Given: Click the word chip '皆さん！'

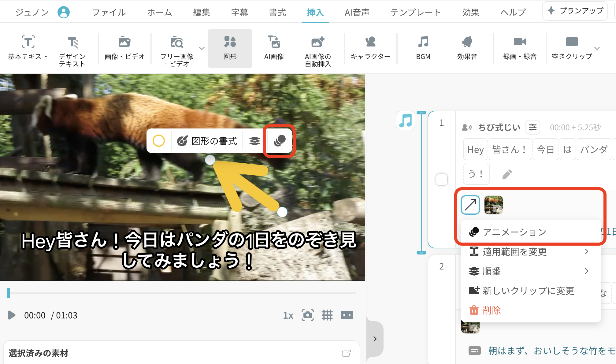Looking at the screenshot, I should point(510,150).
